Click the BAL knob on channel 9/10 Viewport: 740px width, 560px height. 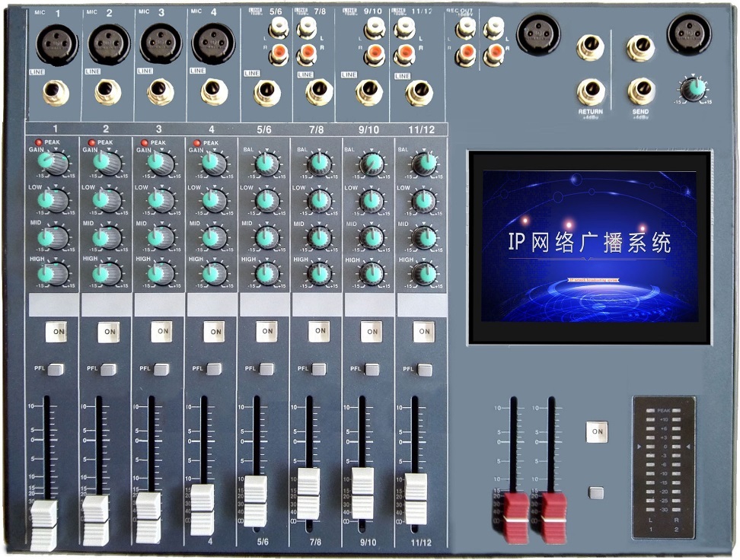coord(371,163)
